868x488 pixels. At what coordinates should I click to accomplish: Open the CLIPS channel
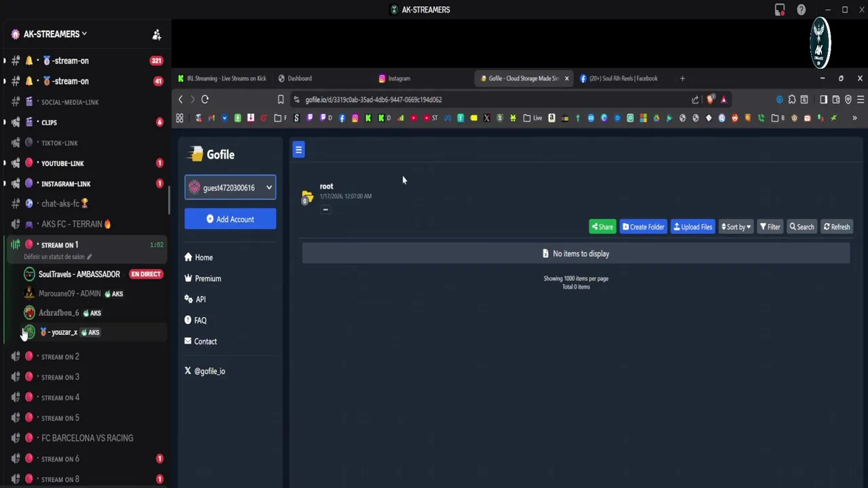(x=85, y=123)
